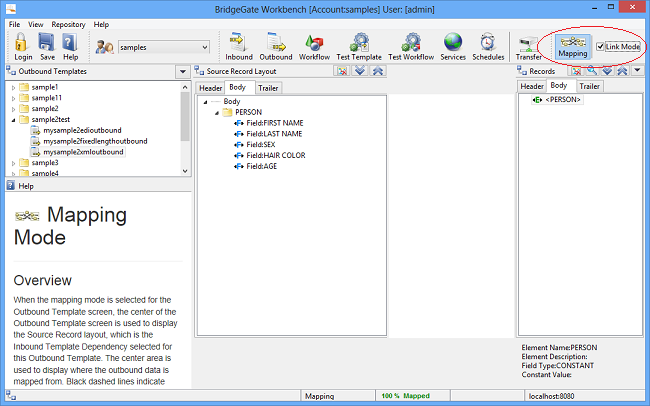The image size is (650, 406).
Task: Expand the sample1 folder
Action: [x=13, y=88]
